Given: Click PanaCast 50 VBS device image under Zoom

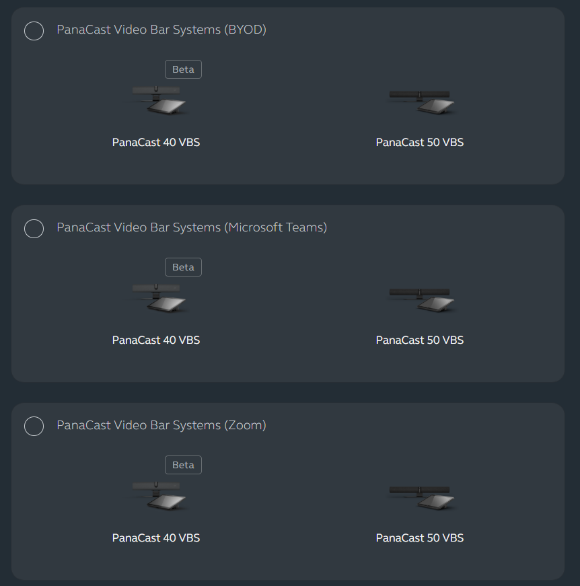Looking at the screenshot, I should (x=421, y=497).
